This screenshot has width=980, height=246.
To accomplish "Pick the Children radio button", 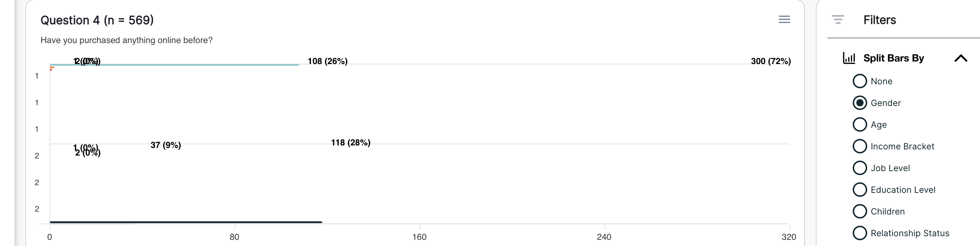I will (860, 211).
